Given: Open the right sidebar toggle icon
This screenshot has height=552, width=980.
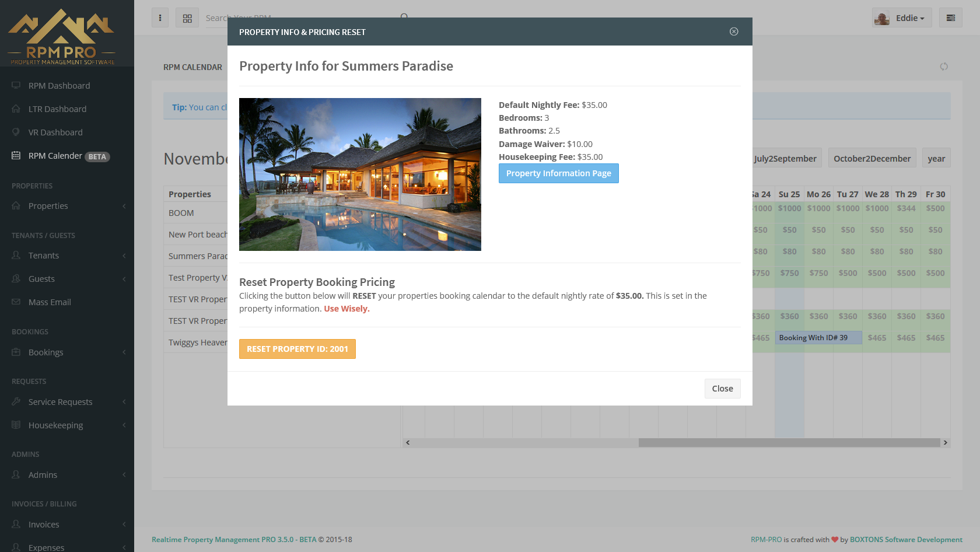Looking at the screenshot, I should click(x=951, y=18).
